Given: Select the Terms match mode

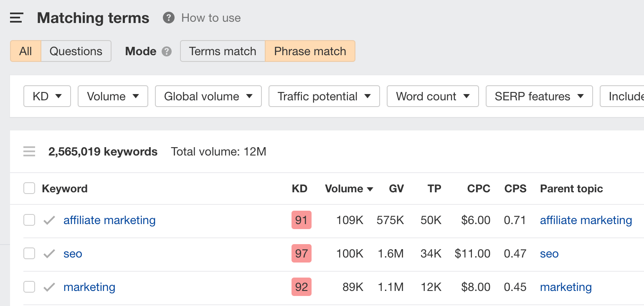Looking at the screenshot, I should (222, 51).
